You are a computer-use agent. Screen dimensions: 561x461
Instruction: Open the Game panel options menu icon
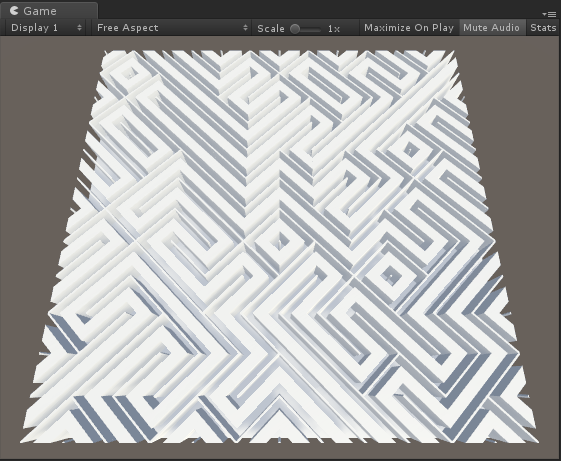549,14
